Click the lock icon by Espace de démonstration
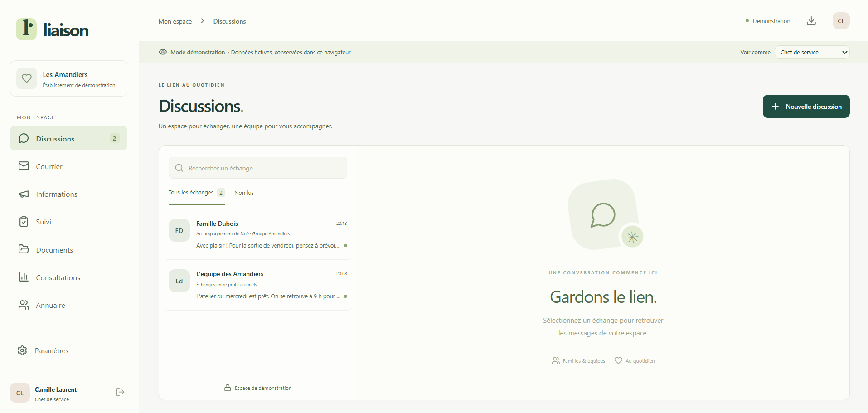Image resolution: width=868 pixels, height=413 pixels. tap(228, 388)
